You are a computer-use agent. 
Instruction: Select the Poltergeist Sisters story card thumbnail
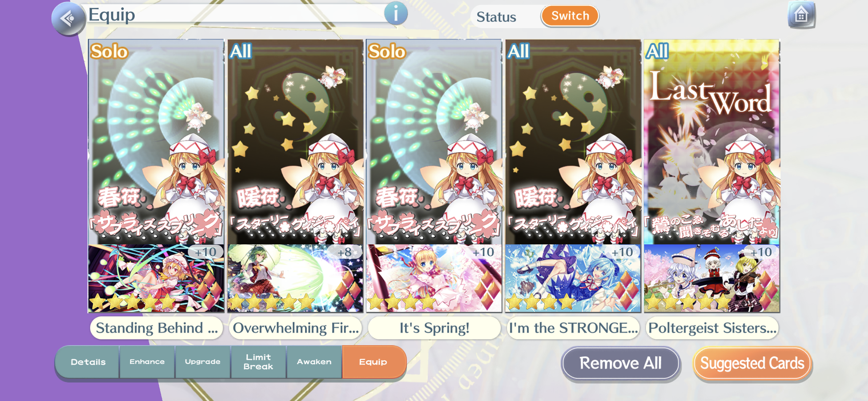point(712,278)
